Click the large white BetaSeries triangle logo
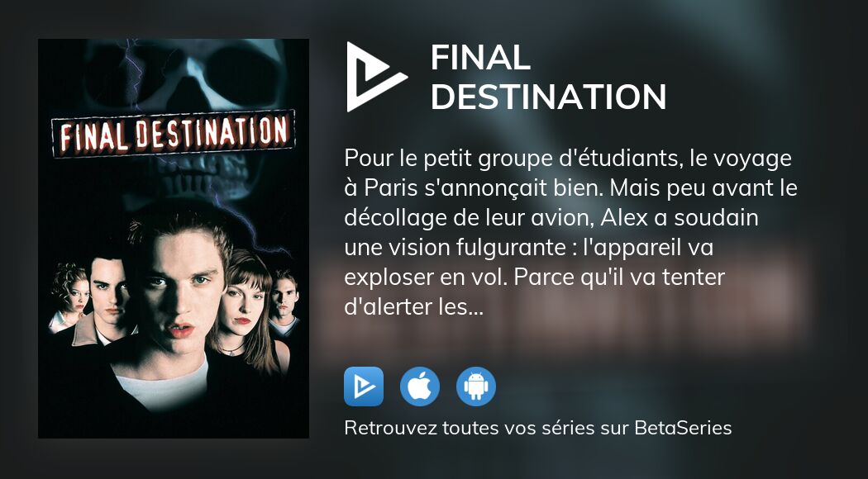The height and width of the screenshot is (479, 868). pyautogui.click(x=376, y=77)
